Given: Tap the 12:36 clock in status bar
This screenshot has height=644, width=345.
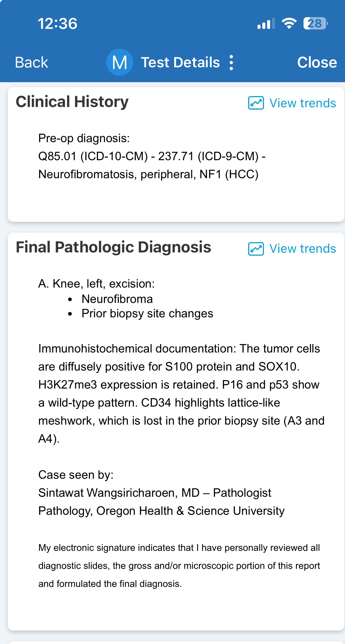Looking at the screenshot, I should (x=57, y=24).
